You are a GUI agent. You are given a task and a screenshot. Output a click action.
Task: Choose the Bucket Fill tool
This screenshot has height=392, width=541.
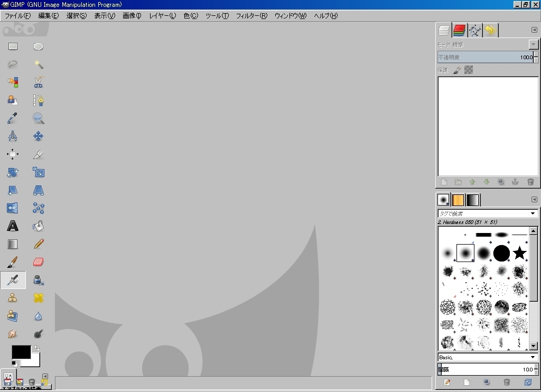(38, 226)
